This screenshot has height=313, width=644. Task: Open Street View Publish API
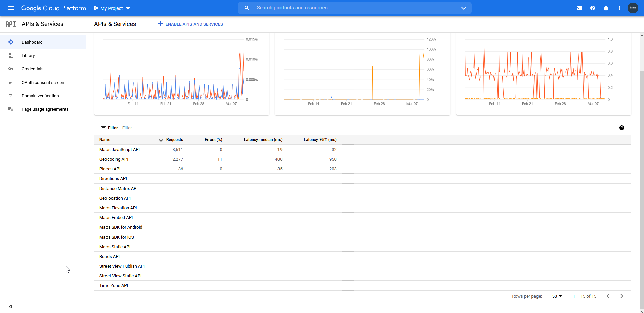pos(122,266)
